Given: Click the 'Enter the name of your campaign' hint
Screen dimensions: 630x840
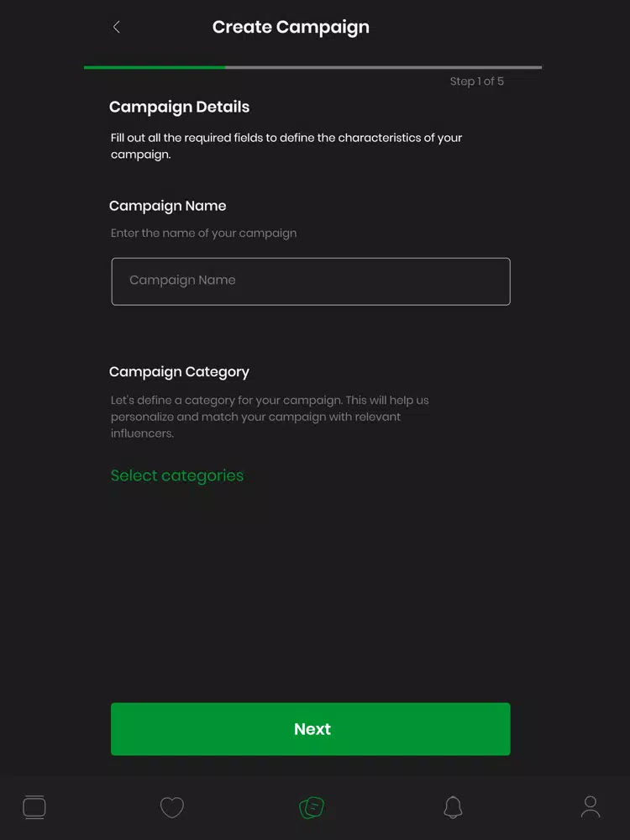Looking at the screenshot, I should tap(203, 234).
